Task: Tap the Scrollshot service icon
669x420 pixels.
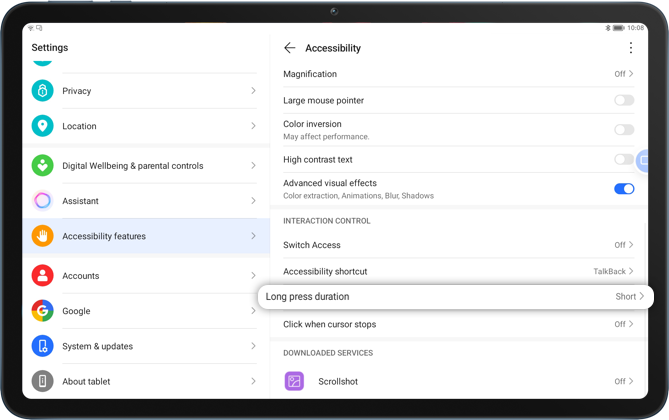Action: click(294, 381)
